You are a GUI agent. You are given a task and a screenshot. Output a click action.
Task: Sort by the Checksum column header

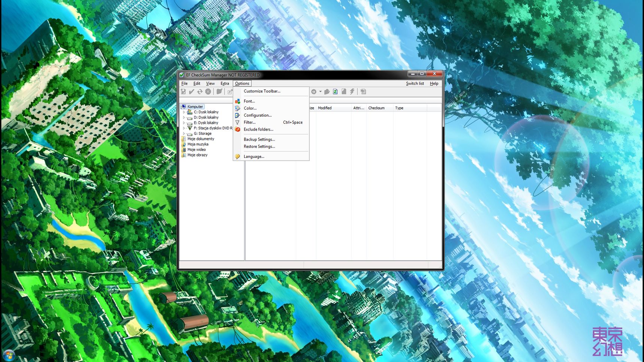tap(380, 108)
